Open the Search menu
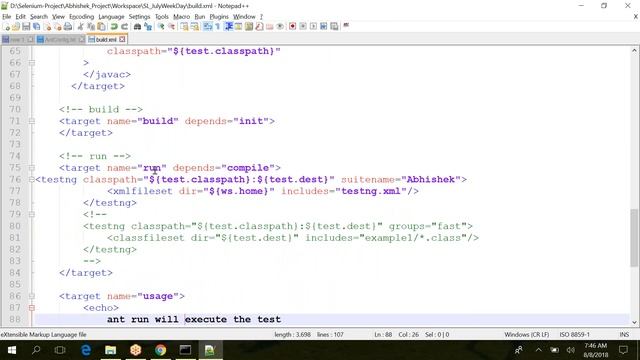This screenshot has height=360, width=640. (x=39, y=17)
